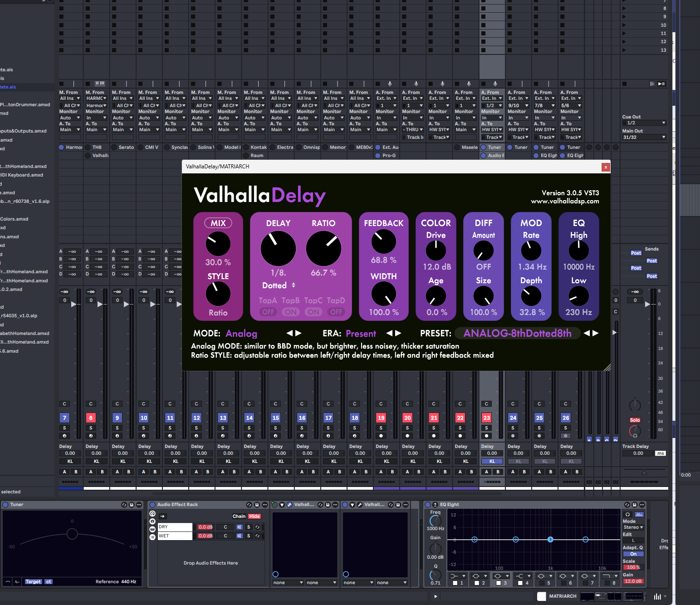Toggle TapD OFF switch in ValhallaDelay
The image size is (700, 605).
[x=336, y=312]
